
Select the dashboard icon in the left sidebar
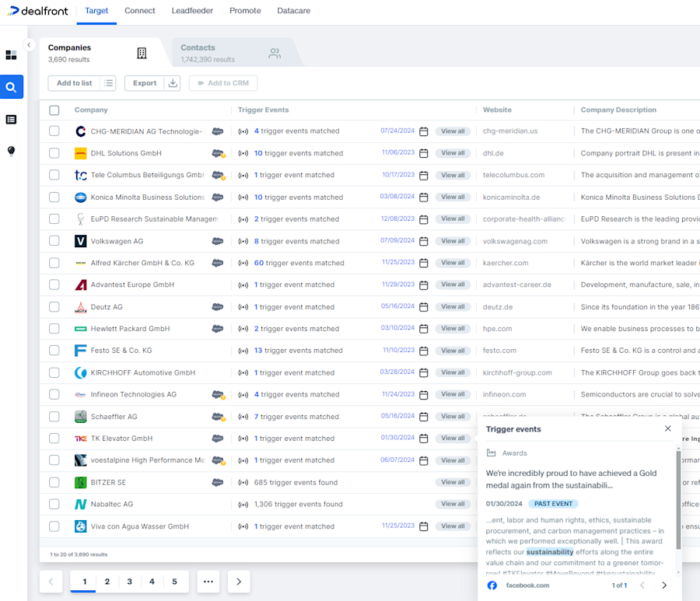click(11, 55)
